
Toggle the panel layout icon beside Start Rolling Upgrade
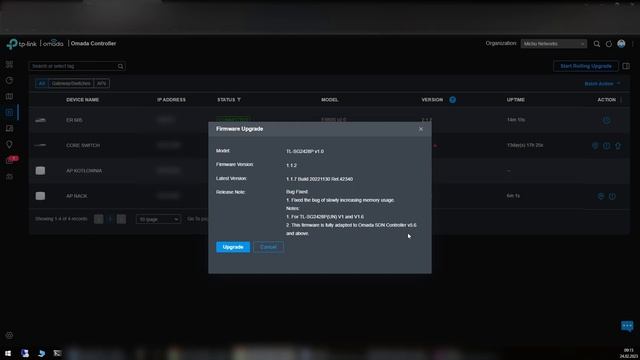pos(626,66)
